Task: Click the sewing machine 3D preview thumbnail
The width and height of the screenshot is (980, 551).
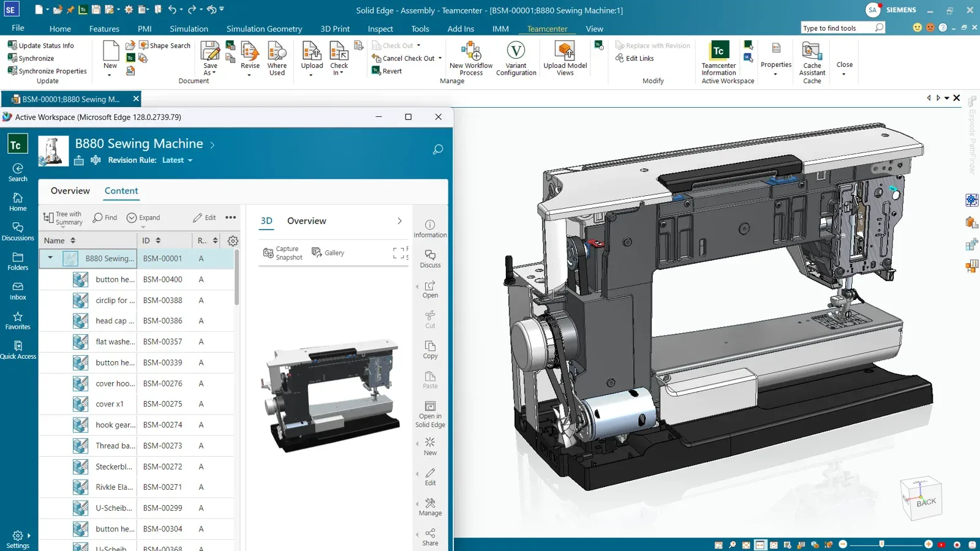Action: pyautogui.click(x=331, y=397)
